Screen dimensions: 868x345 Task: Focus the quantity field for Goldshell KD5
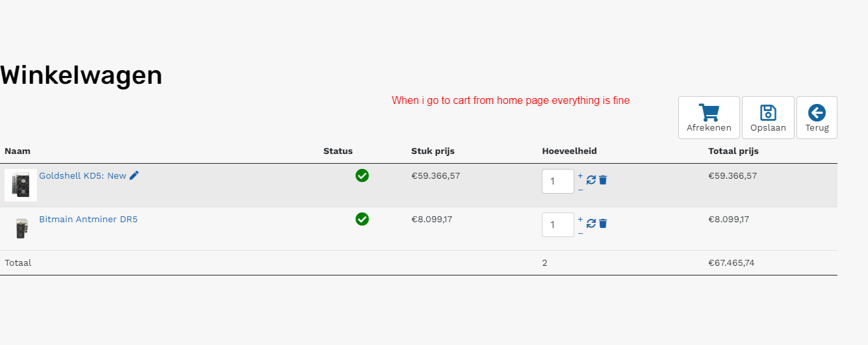(558, 181)
